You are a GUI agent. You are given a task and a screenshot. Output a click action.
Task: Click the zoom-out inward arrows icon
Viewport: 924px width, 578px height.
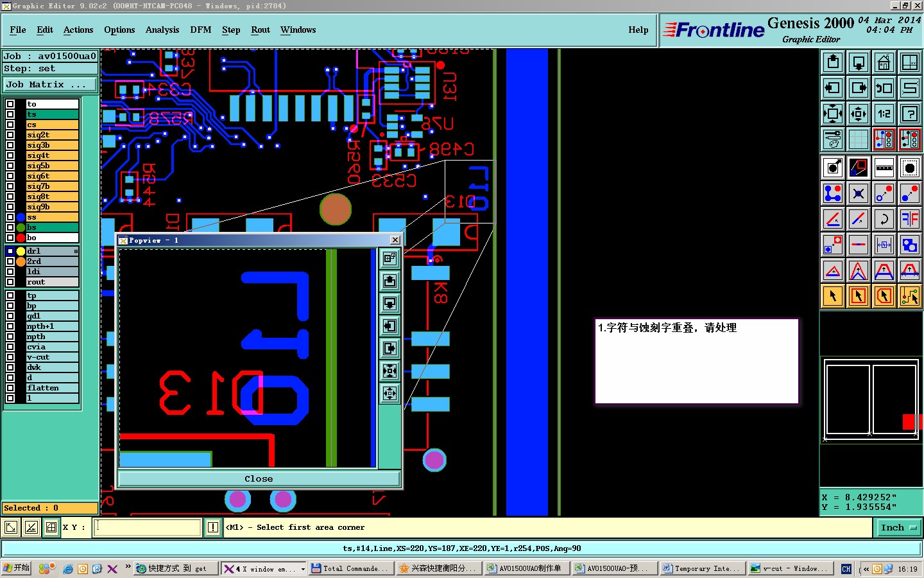click(859, 114)
